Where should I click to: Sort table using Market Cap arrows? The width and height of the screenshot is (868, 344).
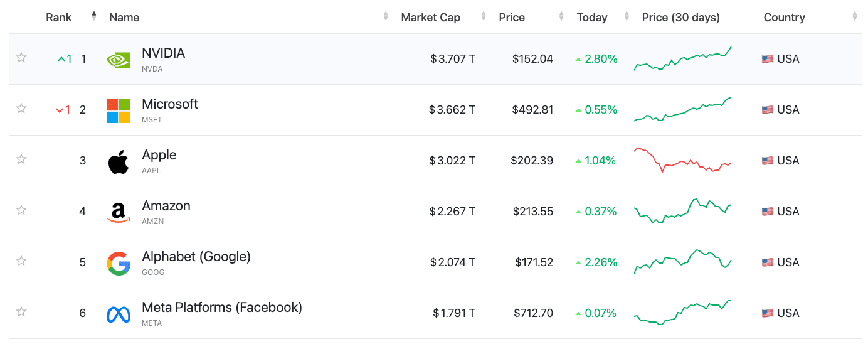(x=484, y=16)
